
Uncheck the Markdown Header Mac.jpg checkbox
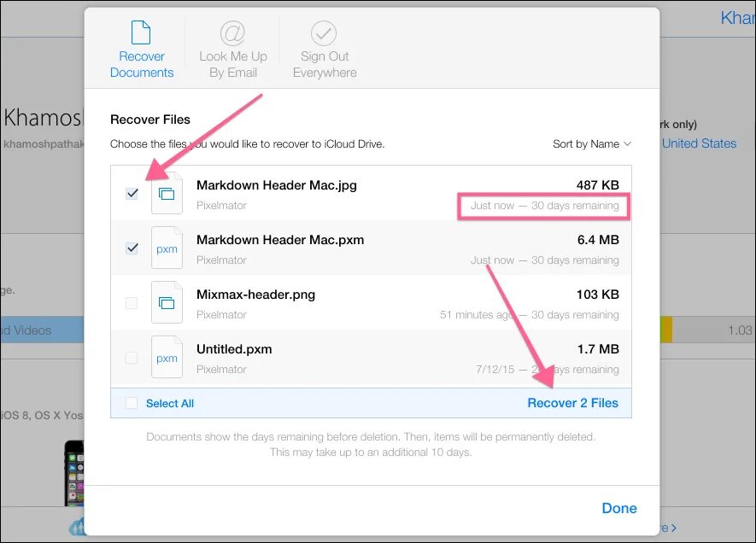tap(132, 193)
